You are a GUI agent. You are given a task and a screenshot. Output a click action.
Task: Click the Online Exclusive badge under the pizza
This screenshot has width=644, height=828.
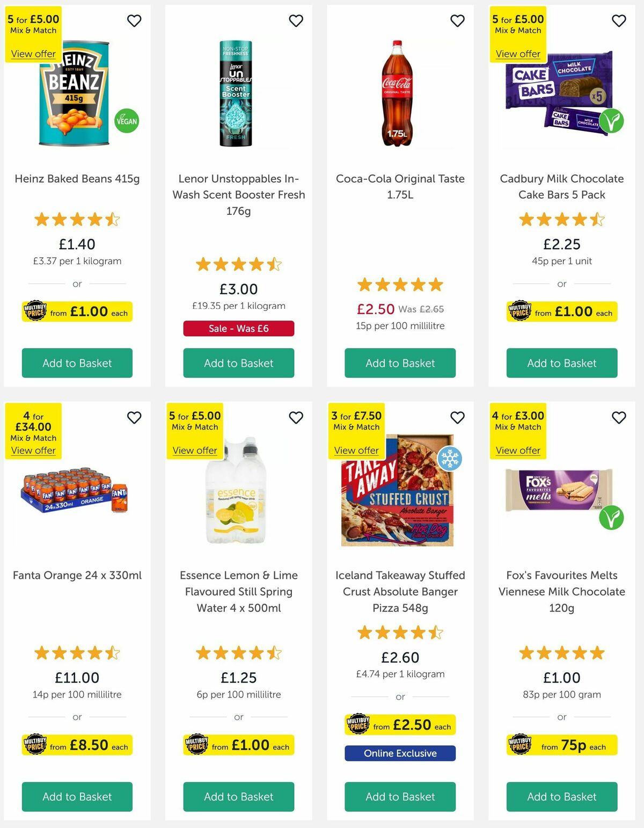400,753
